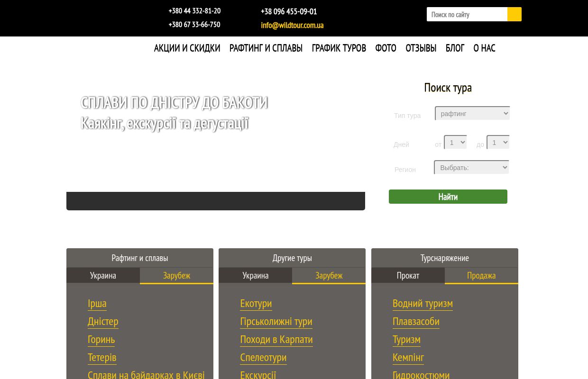Go to the График туров menu item

coord(339,48)
